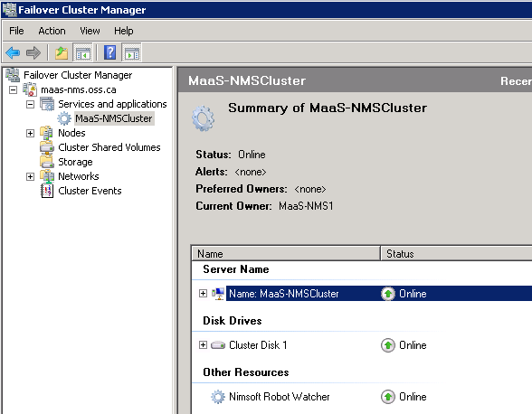
Task: Expand the Cluster Disk 1 resource row
Action: [x=203, y=344]
